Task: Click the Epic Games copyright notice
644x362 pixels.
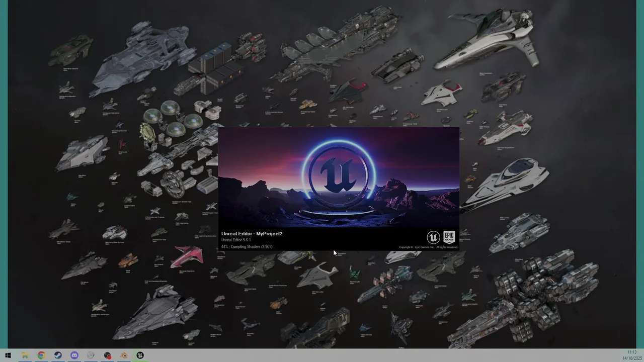Action: click(x=428, y=247)
